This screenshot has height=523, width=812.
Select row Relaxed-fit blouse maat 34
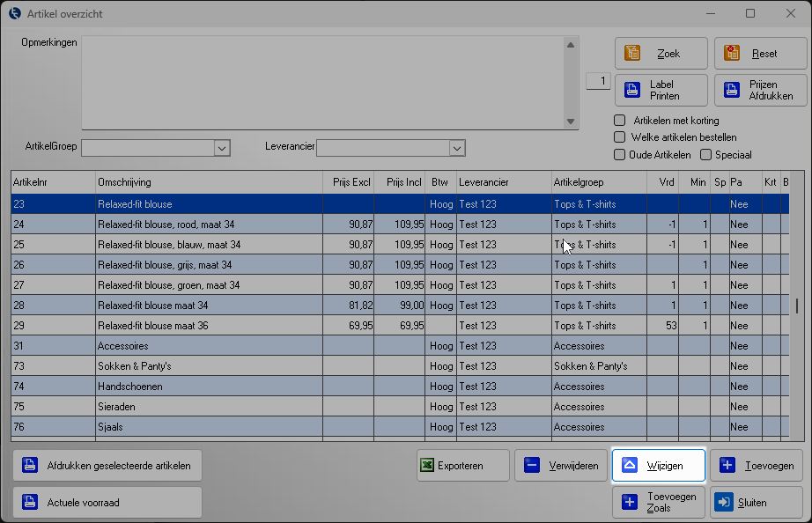(x=400, y=305)
